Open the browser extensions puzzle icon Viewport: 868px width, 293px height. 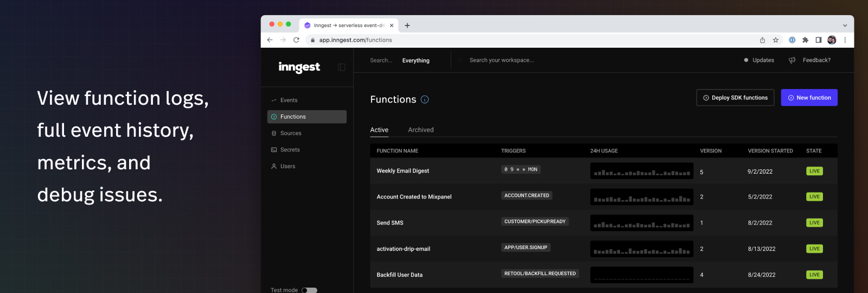point(805,40)
